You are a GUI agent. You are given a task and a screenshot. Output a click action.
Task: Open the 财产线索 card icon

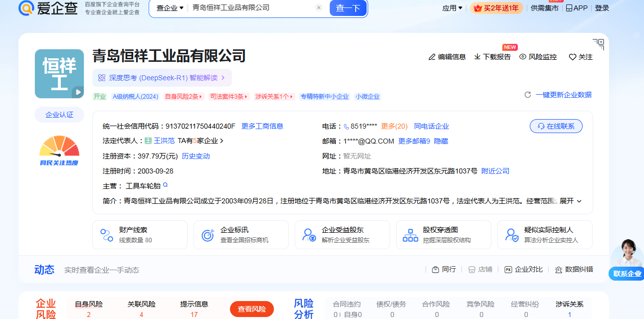(x=107, y=235)
